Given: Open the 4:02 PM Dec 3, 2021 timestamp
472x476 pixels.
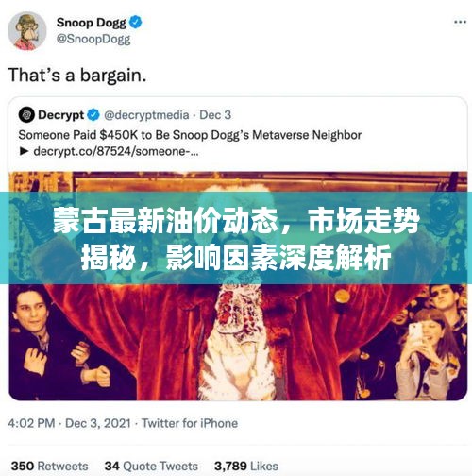Looking at the screenshot, I should (69, 423).
